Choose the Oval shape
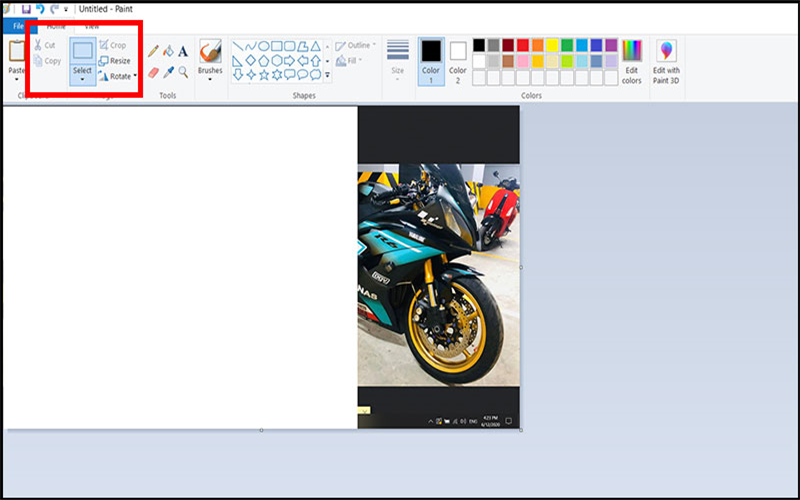Screen dimensions: 800x500 point(263,46)
